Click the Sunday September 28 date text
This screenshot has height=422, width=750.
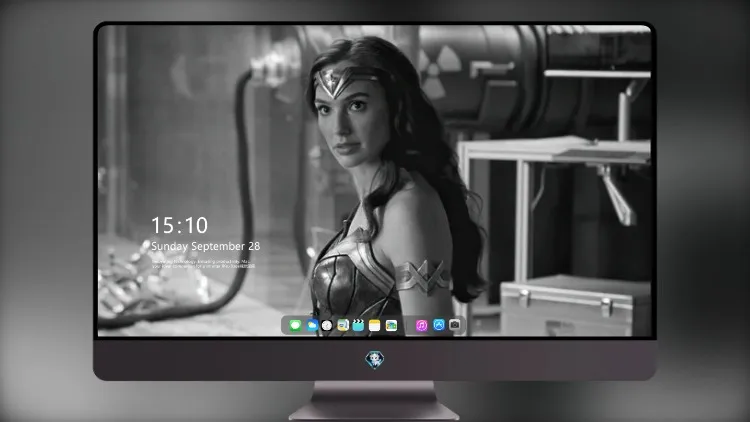(206, 246)
